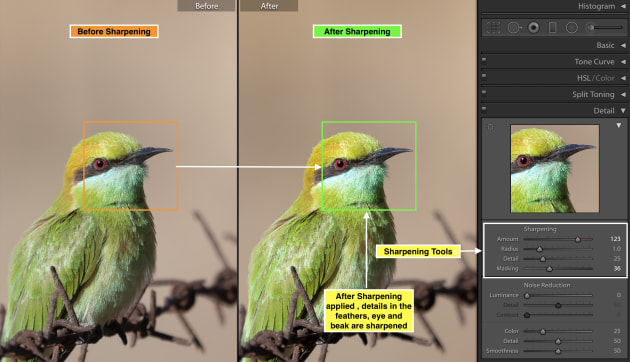This screenshot has width=630, height=362.
Task: Collapse the Detail panel
Action: (623, 110)
